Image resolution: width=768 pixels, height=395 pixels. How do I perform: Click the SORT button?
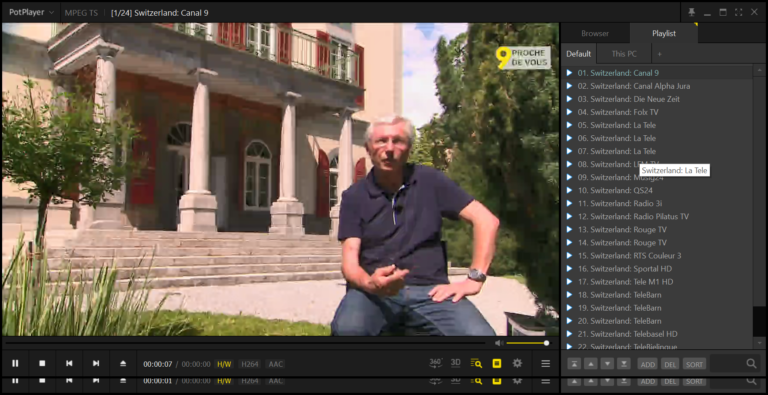click(x=695, y=364)
